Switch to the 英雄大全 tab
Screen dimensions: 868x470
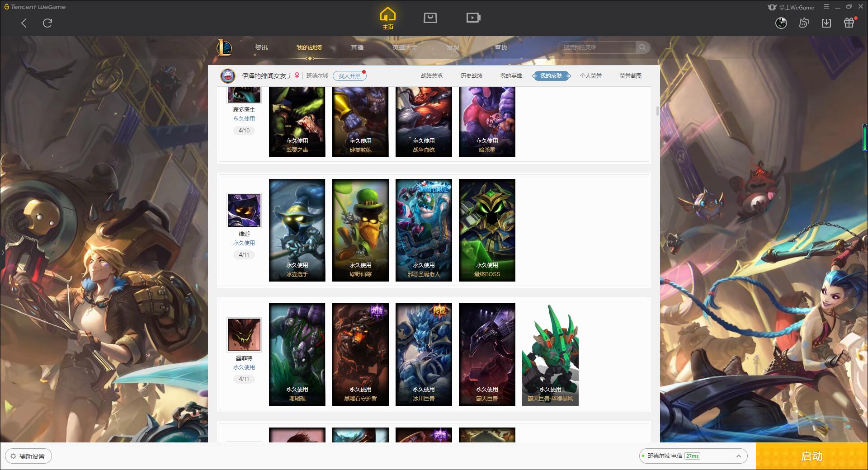tap(405, 47)
